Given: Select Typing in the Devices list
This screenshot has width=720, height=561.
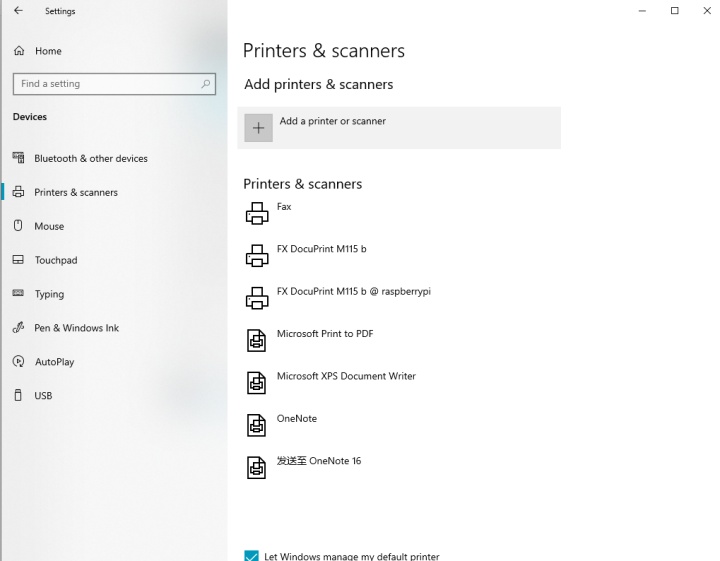Looking at the screenshot, I should tap(49, 294).
